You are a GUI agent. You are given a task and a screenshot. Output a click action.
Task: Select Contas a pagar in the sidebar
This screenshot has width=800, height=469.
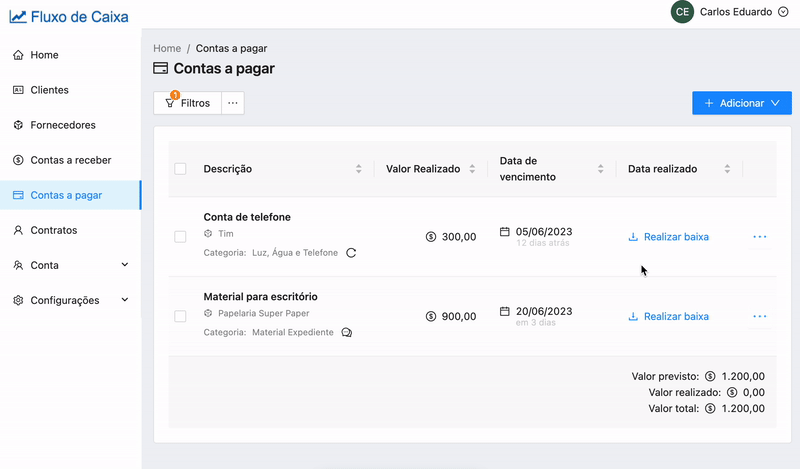(x=70, y=195)
